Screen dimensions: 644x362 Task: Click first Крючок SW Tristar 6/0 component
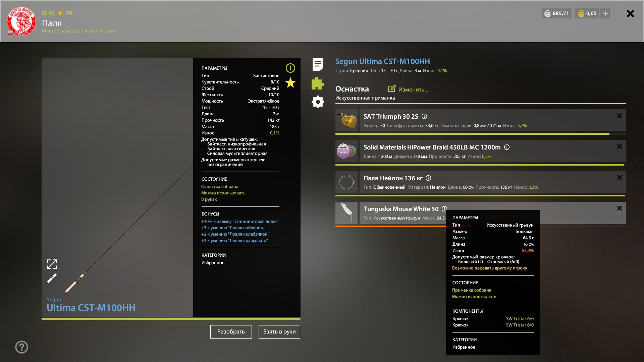[493, 318]
